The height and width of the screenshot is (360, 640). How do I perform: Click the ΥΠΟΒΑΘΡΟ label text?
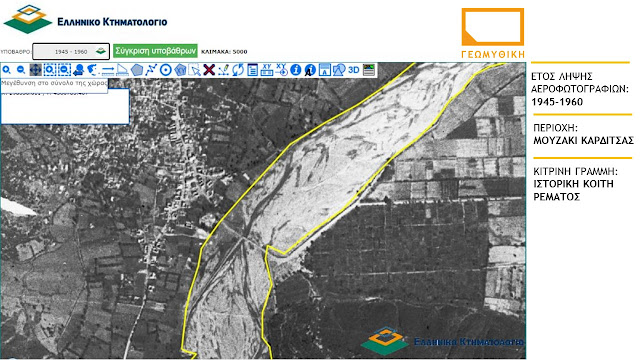point(16,52)
